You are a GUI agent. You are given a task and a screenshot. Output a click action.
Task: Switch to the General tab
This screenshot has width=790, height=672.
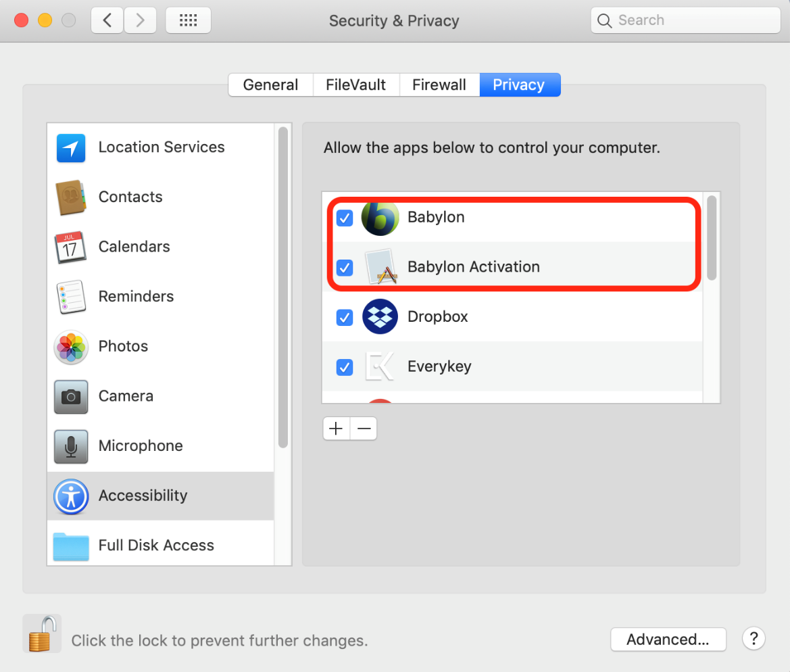click(270, 85)
